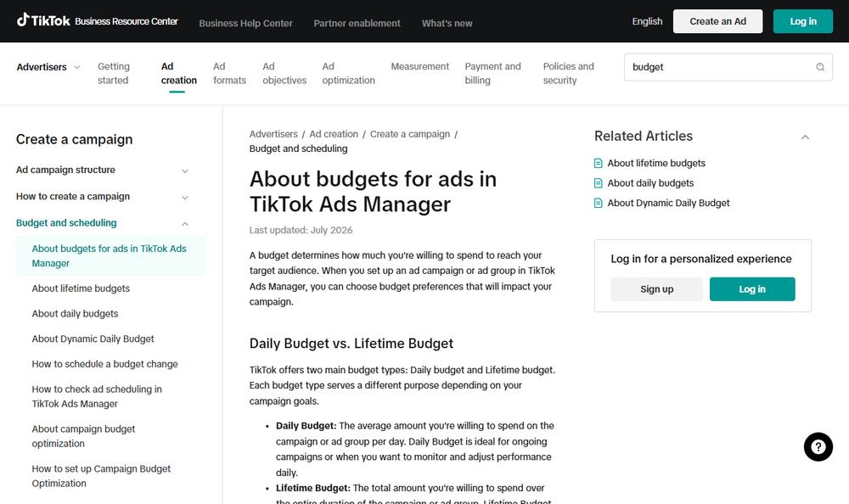Viewport: 849px width, 504px height.
Task: Click Sign up in personalized experience card
Action: (x=657, y=289)
